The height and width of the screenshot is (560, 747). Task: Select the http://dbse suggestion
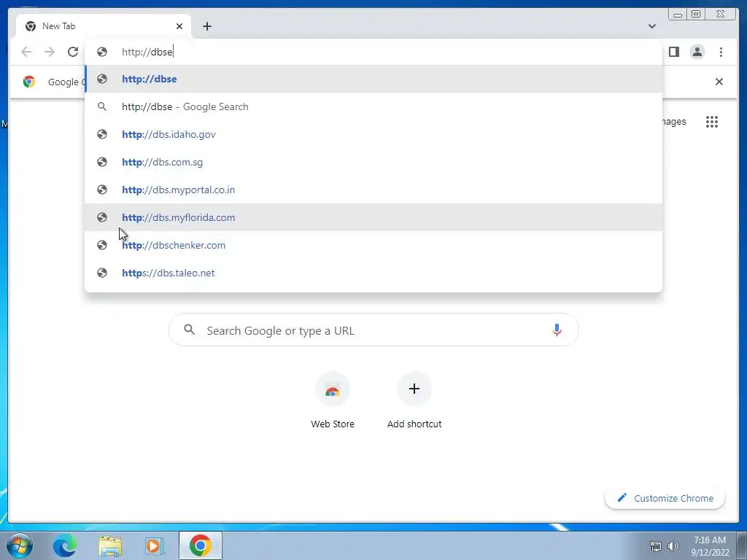click(x=373, y=79)
